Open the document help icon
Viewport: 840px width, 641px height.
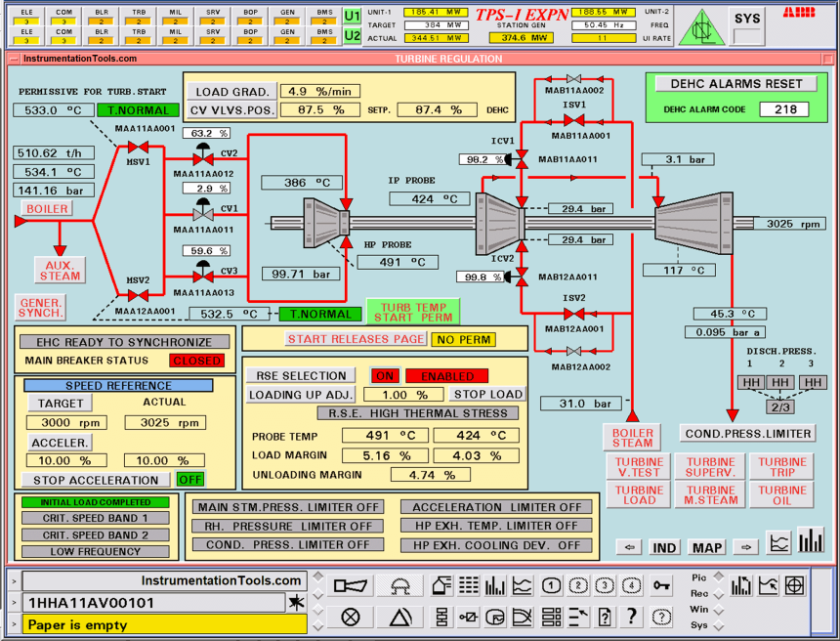[x=605, y=617]
